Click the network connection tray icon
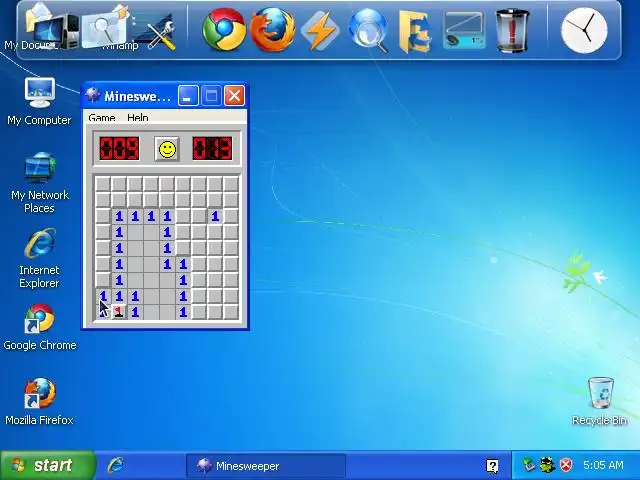The height and width of the screenshot is (480, 640). coord(529,465)
